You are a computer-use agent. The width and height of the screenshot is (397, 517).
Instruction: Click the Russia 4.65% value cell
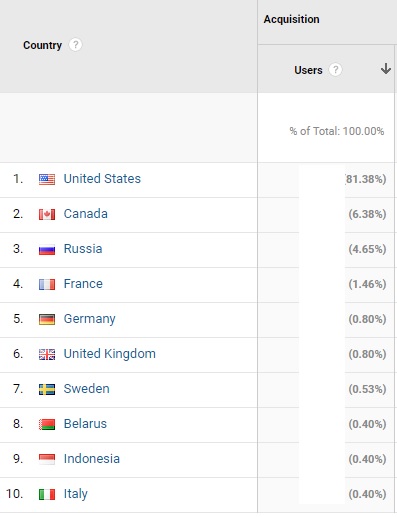click(x=367, y=249)
